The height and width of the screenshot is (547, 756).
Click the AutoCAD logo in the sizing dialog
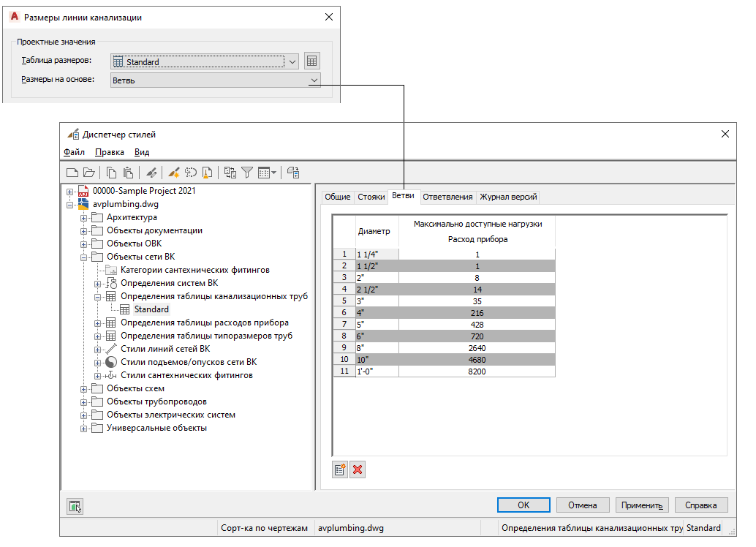click(15, 17)
